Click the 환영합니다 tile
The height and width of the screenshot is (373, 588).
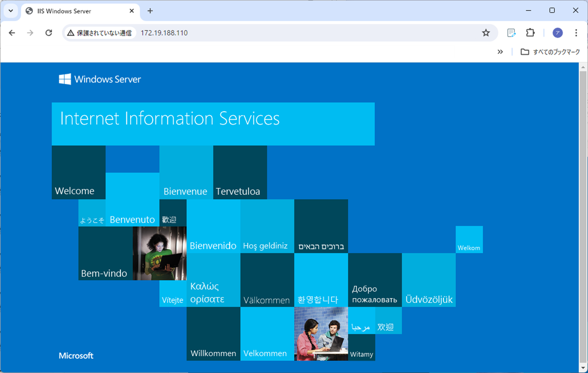[x=321, y=280]
